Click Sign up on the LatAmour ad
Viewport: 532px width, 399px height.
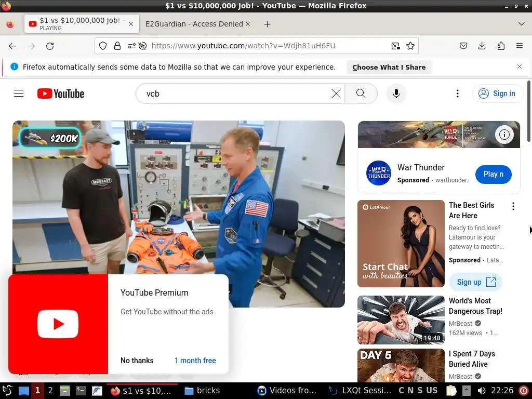pos(475,282)
